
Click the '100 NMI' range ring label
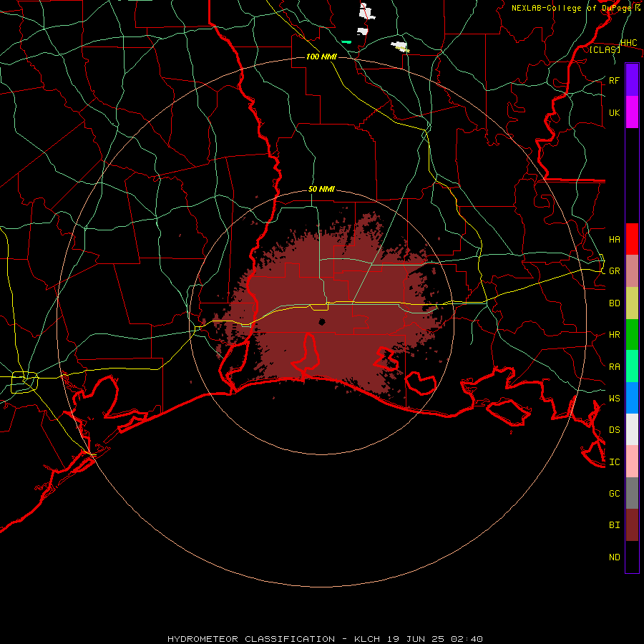pyautogui.click(x=321, y=57)
